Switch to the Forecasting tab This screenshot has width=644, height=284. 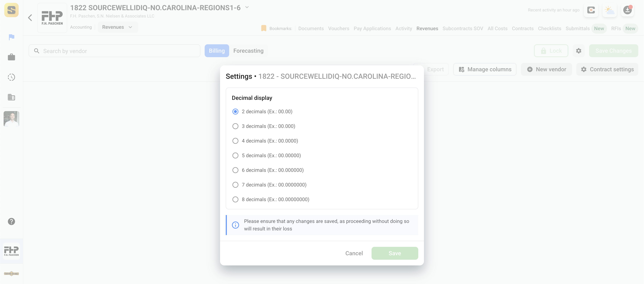(248, 51)
